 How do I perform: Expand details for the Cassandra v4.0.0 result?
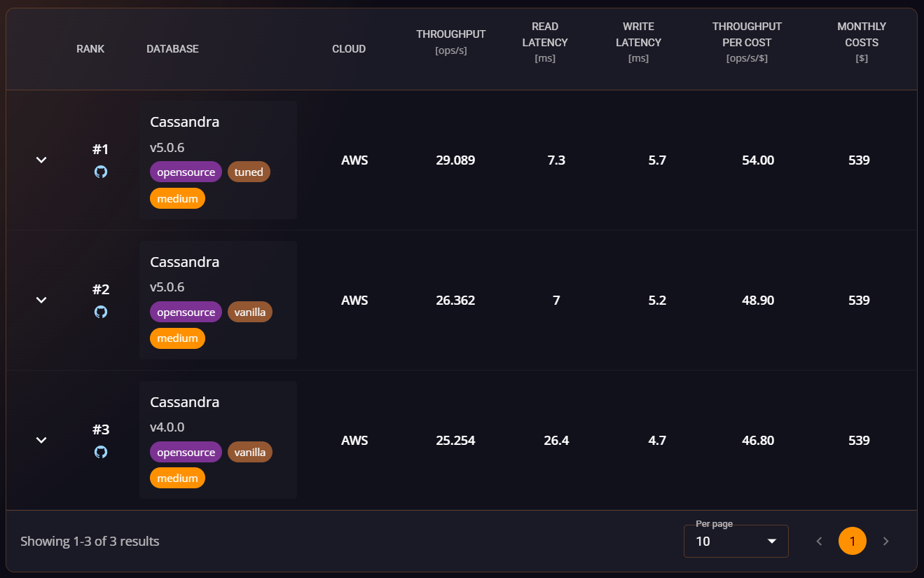pyautogui.click(x=41, y=440)
